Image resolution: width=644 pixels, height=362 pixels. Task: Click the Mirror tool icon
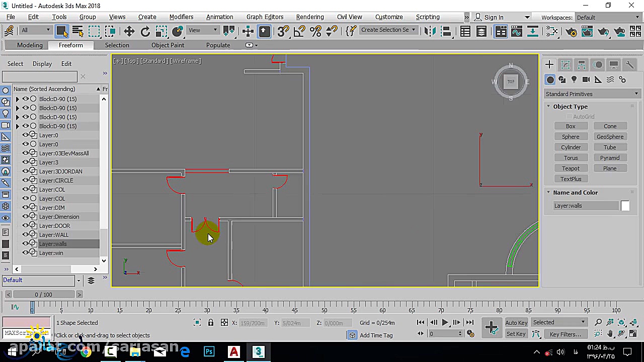click(429, 32)
